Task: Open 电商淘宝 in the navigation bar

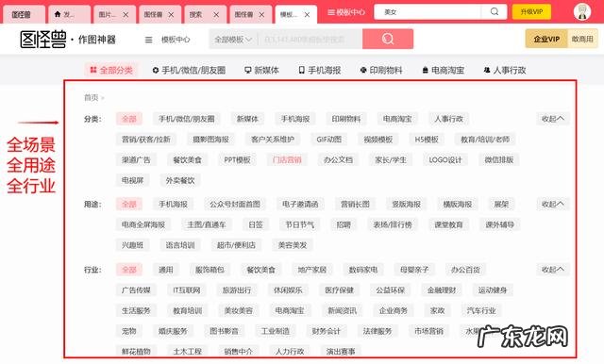Action: pyautogui.click(x=444, y=70)
